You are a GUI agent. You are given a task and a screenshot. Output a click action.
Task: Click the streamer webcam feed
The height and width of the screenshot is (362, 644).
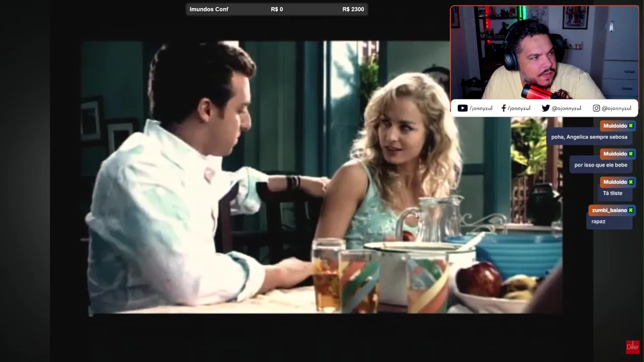[544, 52]
